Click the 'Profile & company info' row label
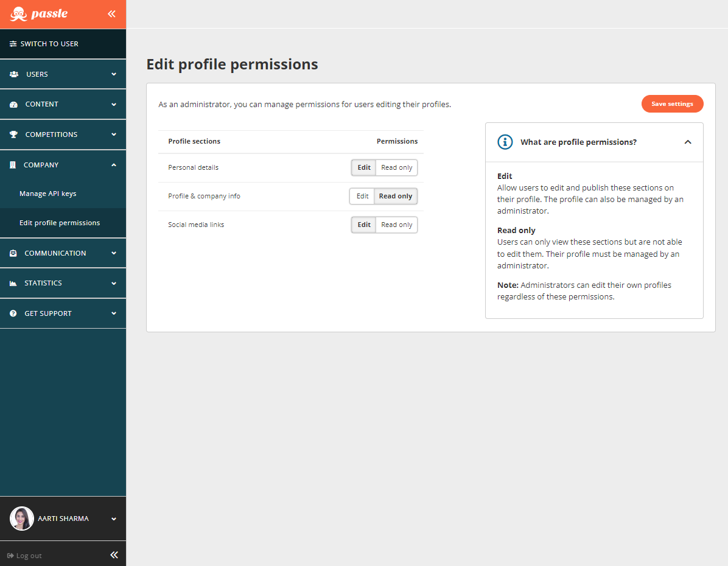Viewport: 728px width, 566px height. [205, 197]
